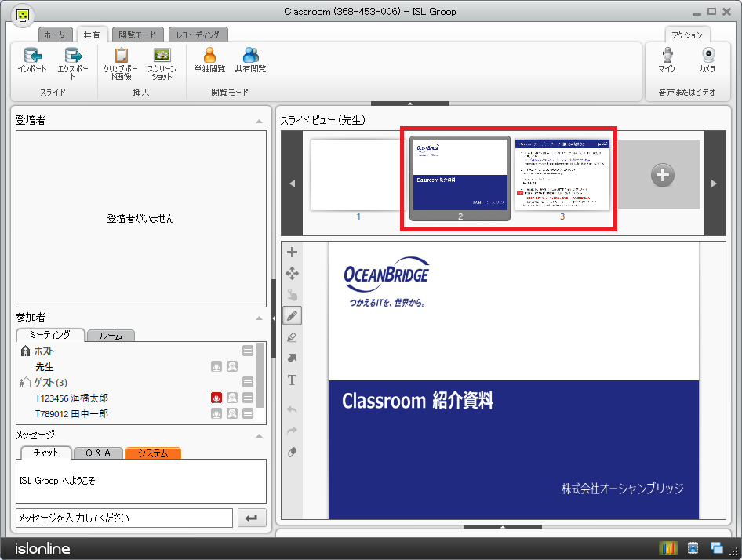Collapse the 参加者 panel
The image size is (742, 560).
click(260, 318)
